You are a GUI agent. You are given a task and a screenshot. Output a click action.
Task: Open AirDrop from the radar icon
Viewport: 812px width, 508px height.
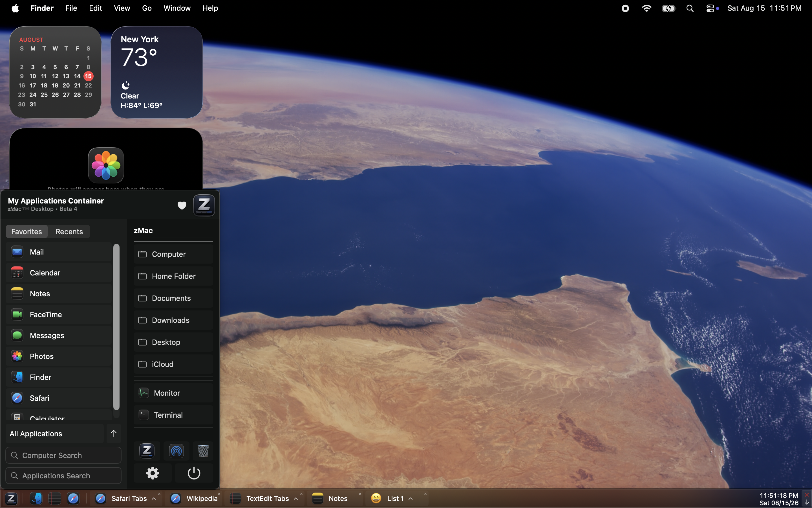coord(176,451)
